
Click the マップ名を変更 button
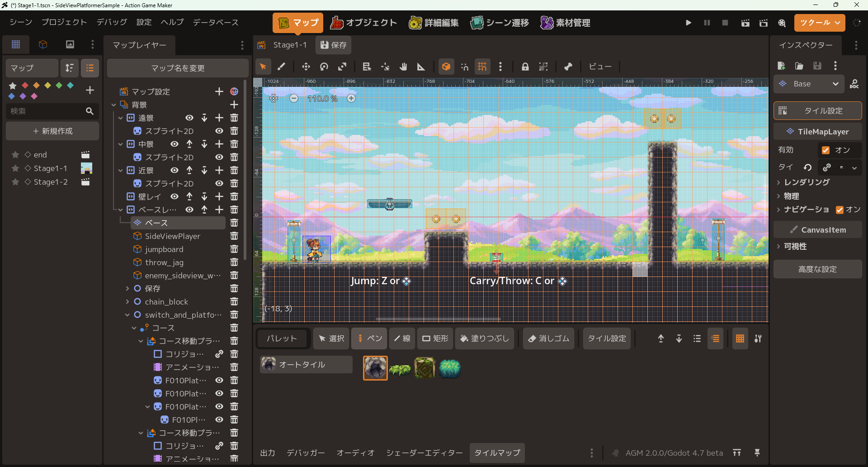[x=178, y=68]
